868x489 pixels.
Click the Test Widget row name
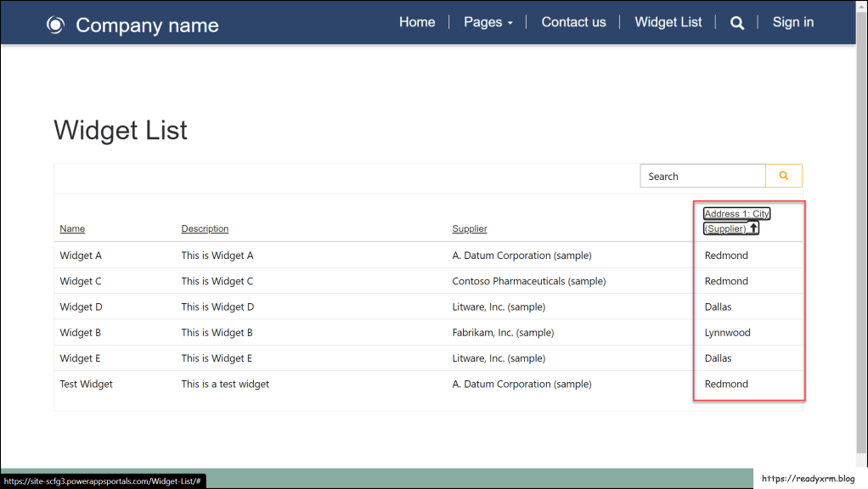point(86,385)
